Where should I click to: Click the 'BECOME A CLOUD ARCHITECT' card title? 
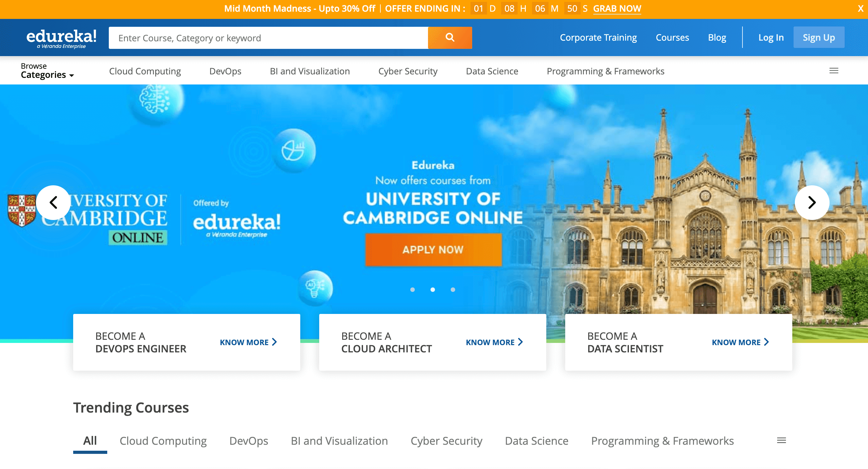386,342
